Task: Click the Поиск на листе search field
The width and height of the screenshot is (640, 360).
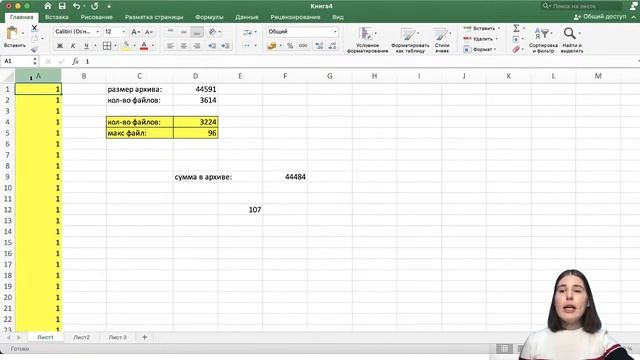Action: pos(581,6)
